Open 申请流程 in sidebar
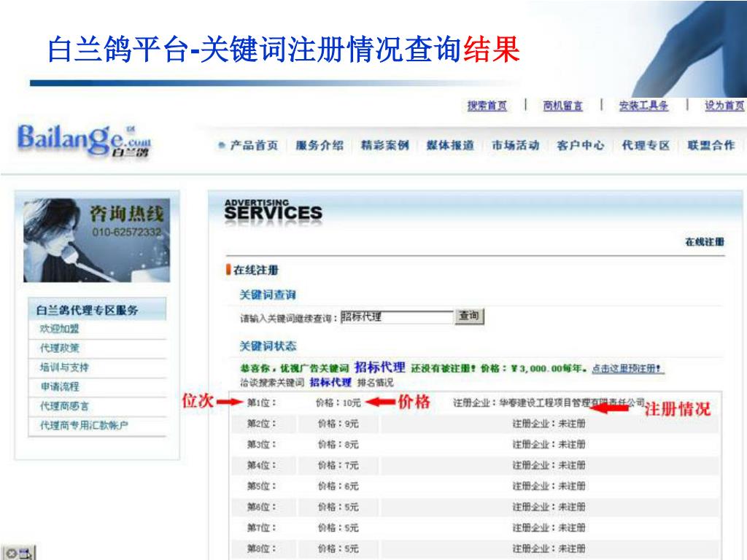 pos(60,386)
